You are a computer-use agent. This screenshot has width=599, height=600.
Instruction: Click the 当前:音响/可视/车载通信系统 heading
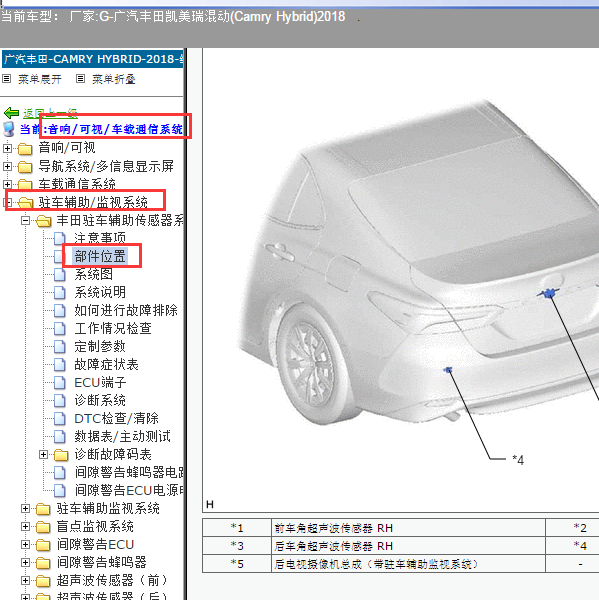[x=101, y=129]
